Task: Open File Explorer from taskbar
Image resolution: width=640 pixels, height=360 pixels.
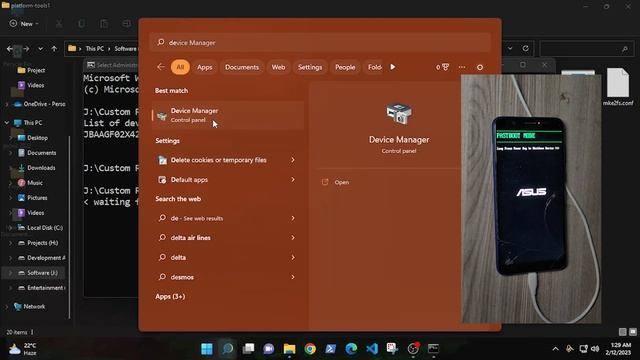Action: (289, 349)
